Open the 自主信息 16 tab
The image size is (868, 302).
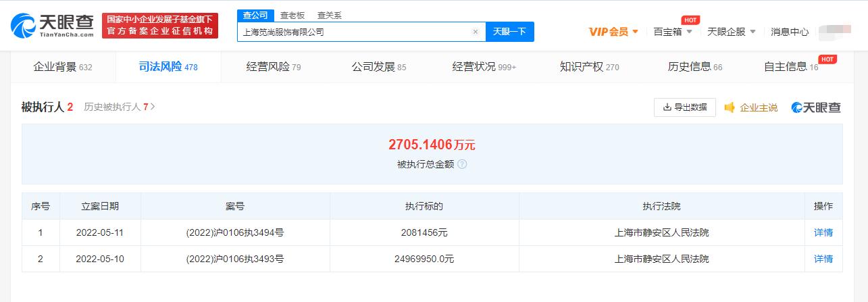point(791,67)
